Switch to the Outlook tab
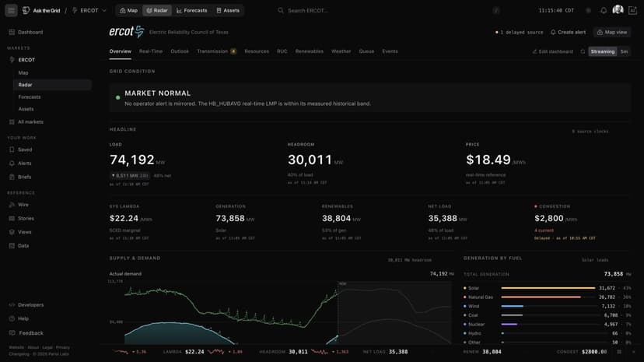 (x=180, y=51)
